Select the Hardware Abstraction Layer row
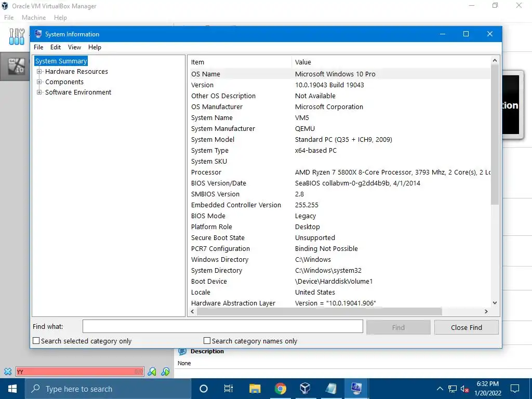The image size is (532, 399). [339, 303]
